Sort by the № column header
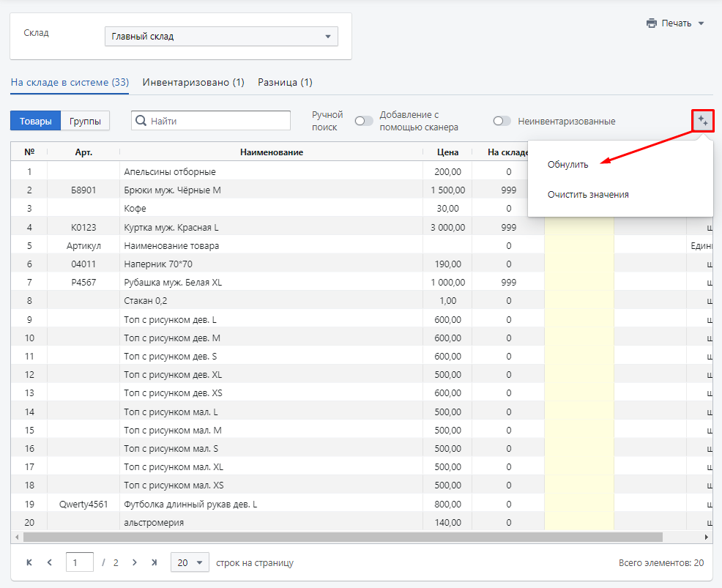The image size is (722, 588). pos(29,152)
